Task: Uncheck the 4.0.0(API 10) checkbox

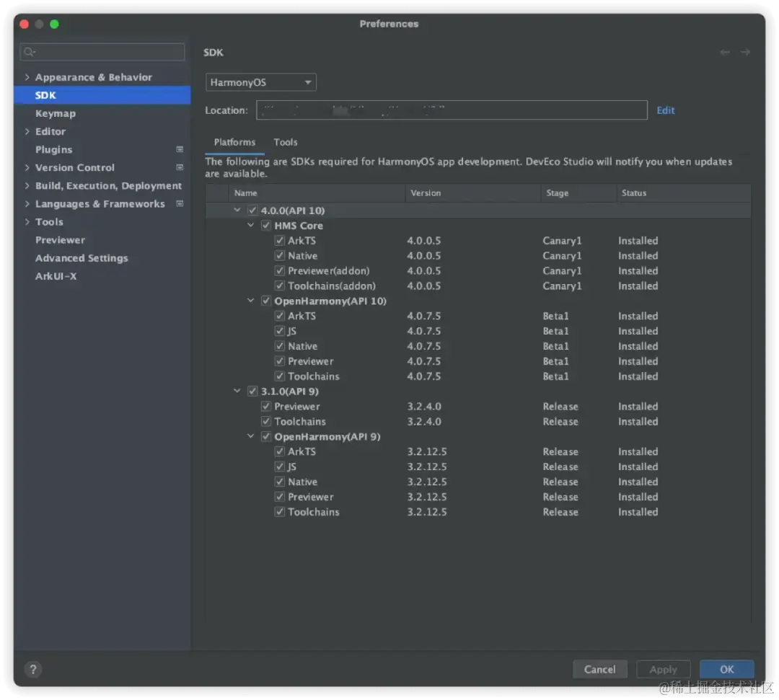Action: 252,211
